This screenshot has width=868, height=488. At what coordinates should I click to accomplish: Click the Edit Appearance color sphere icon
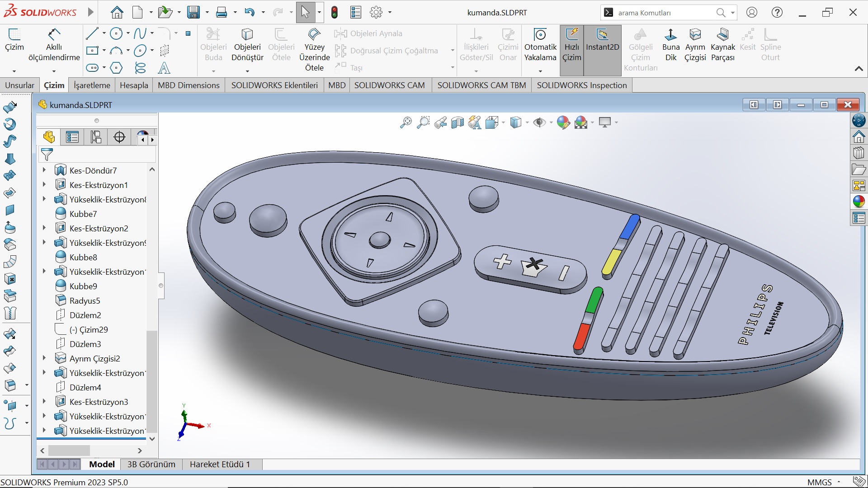(x=563, y=122)
